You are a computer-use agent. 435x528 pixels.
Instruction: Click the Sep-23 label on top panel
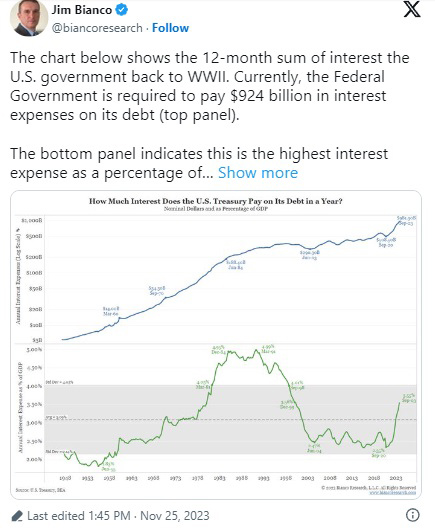406,221
